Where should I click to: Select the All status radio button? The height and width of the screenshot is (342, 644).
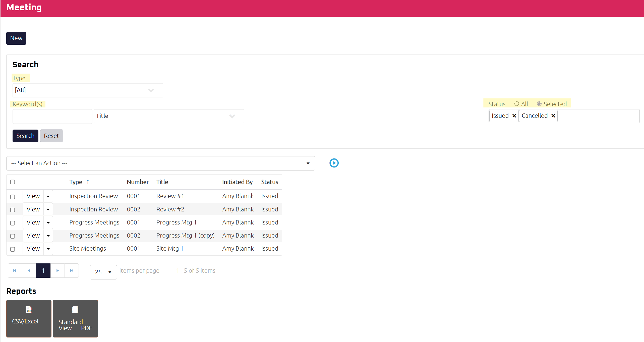(516, 104)
